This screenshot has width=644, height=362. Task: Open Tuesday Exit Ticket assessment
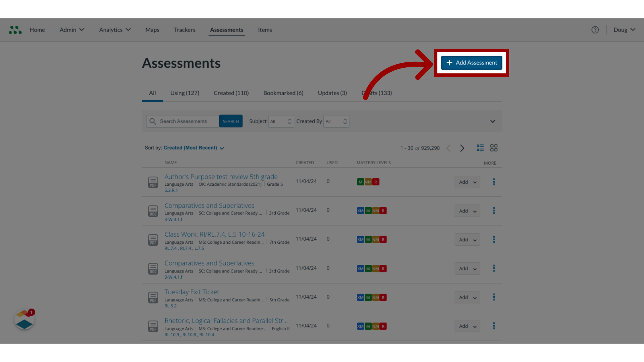pyautogui.click(x=192, y=292)
